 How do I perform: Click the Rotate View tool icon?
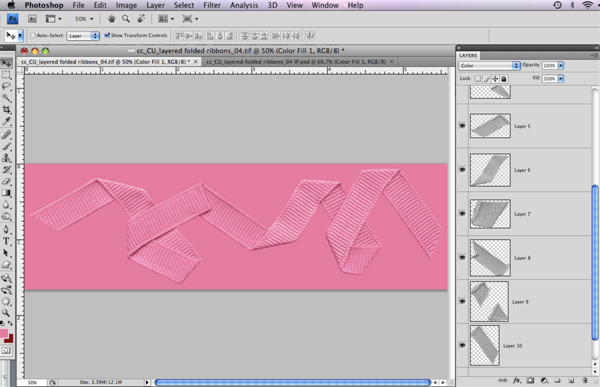[x=141, y=19]
